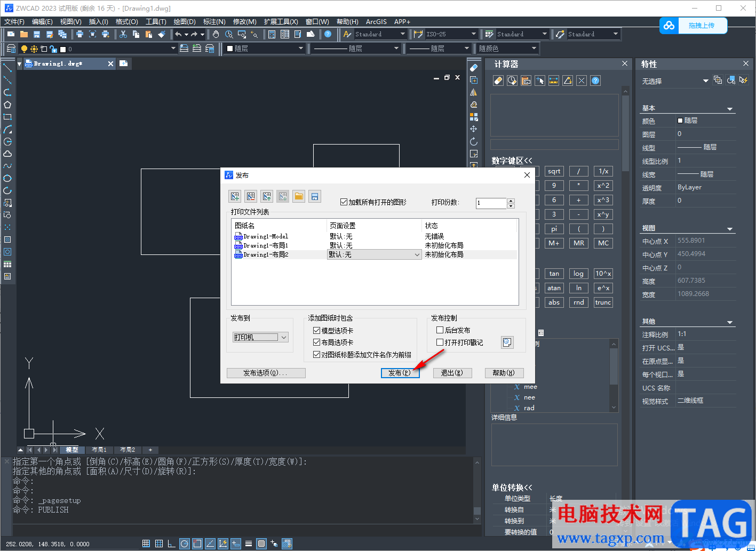
Task: Click the blue Help question mark in main toolbar
Action: click(x=328, y=34)
